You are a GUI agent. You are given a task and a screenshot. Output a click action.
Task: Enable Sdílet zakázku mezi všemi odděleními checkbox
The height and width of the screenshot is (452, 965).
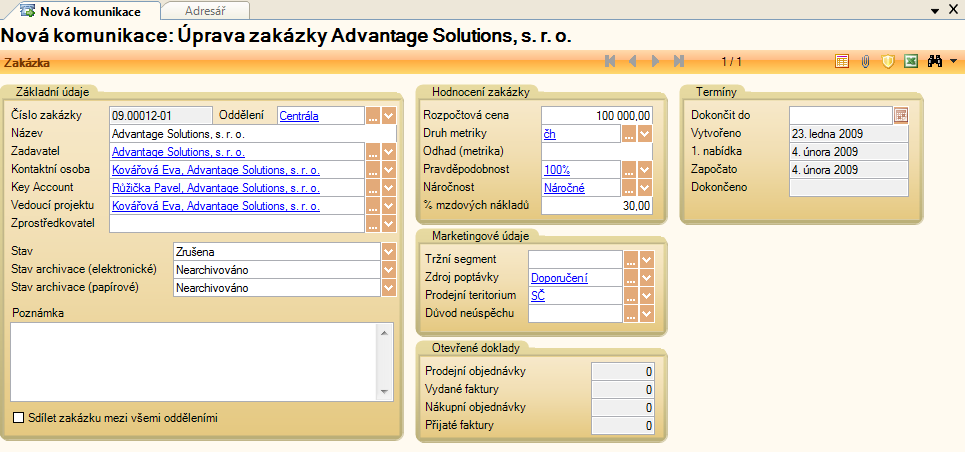pyautogui.click(x=18, y=418)
